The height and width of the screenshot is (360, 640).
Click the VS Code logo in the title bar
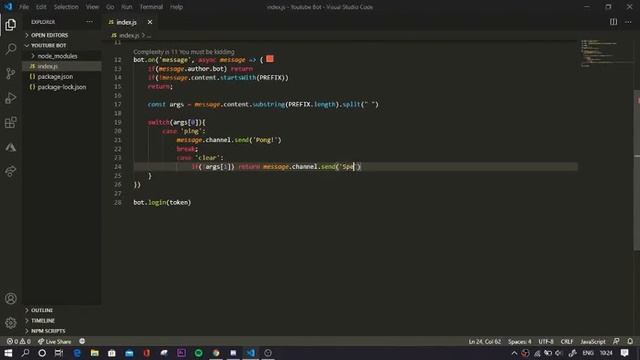[9, 7]
